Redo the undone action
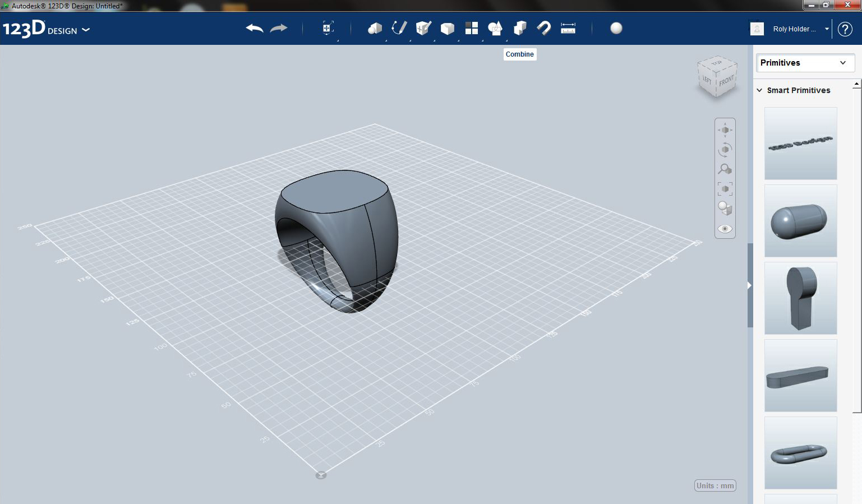The image size is (862, 504). [x=279, y=28]
